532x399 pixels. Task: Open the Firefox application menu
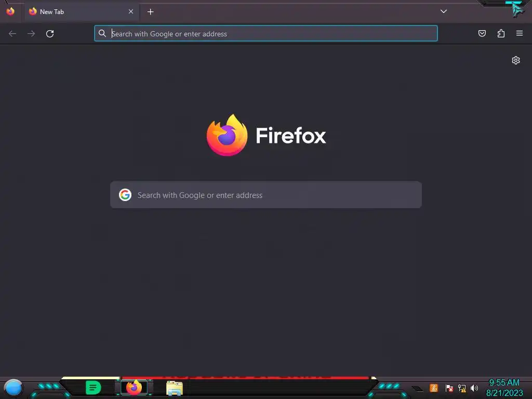click(520, 33)
